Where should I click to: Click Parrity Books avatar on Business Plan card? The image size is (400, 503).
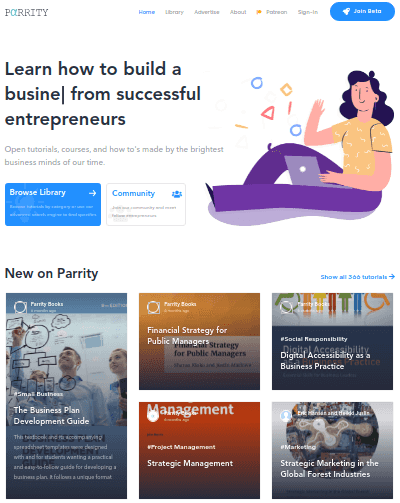coord(20,307)
